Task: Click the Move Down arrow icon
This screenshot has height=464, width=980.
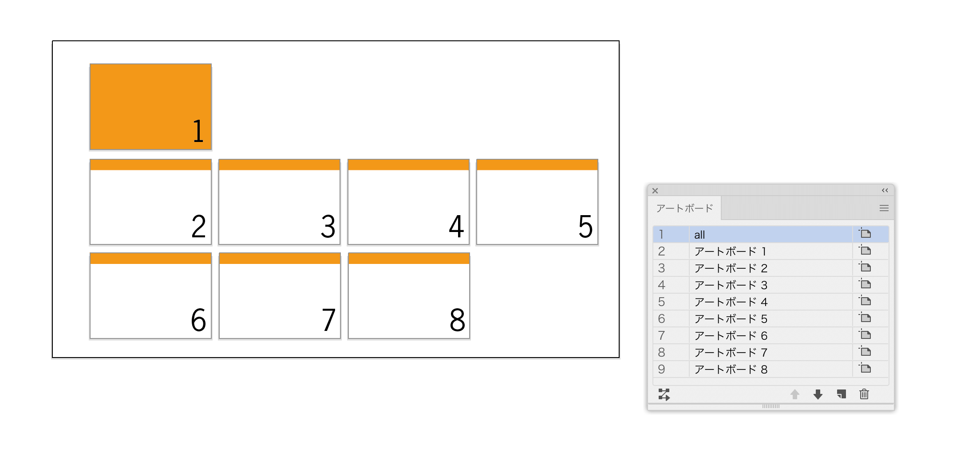Action: click(818, 394)
